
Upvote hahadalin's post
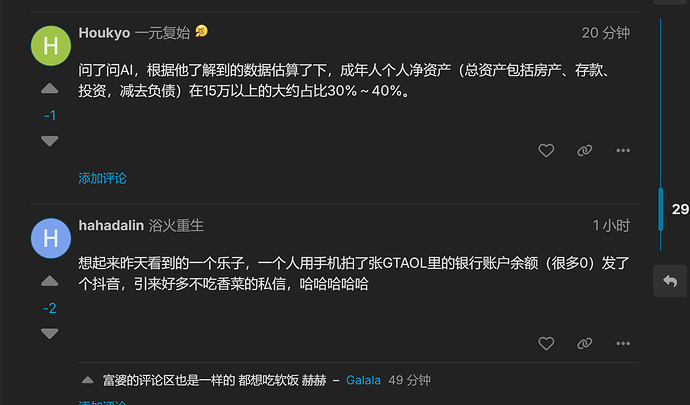(50, 281)
